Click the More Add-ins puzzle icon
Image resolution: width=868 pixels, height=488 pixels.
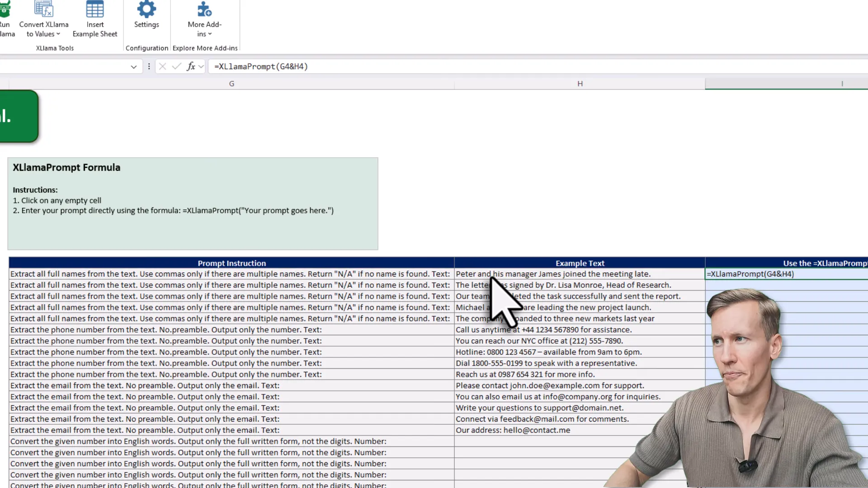pos(204,9)
